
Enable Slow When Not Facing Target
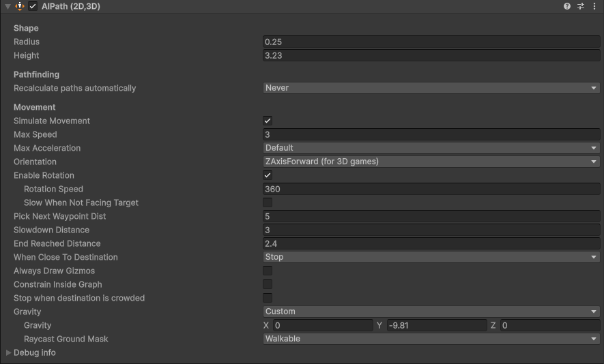point(268,202)
